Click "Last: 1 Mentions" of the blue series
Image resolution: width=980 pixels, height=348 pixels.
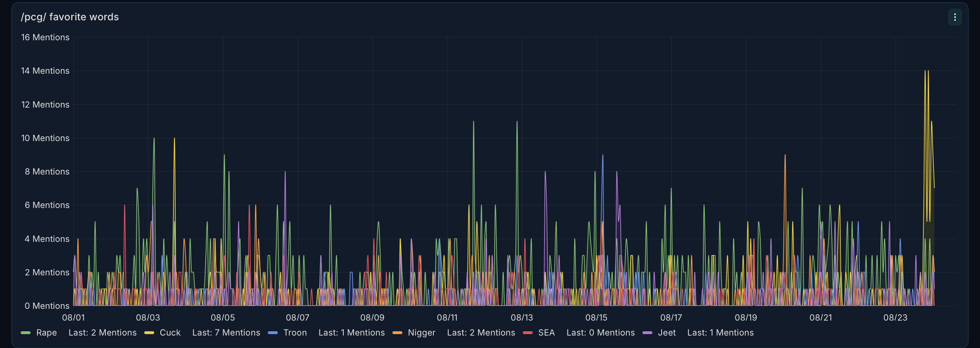[x=351, y=333]
